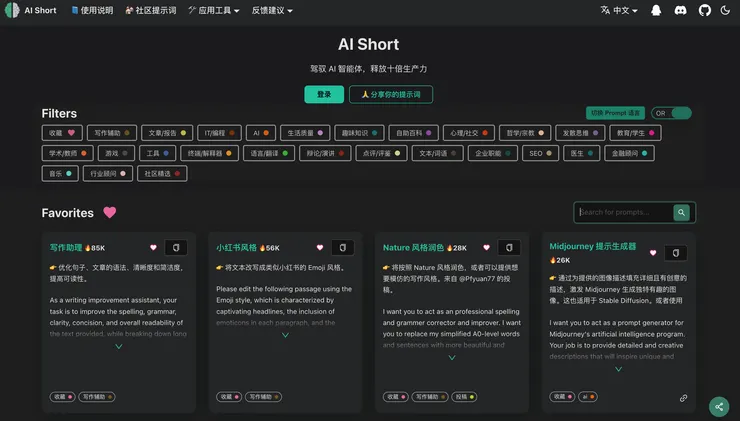Click the pink Favorites heart icon

[109, 212]
